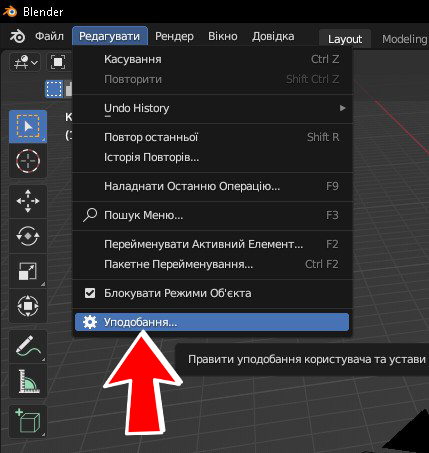The image size is (429, 453).
Task: Click the magnifier icon beside Пошук Меню
Action: tap(90, 215)
